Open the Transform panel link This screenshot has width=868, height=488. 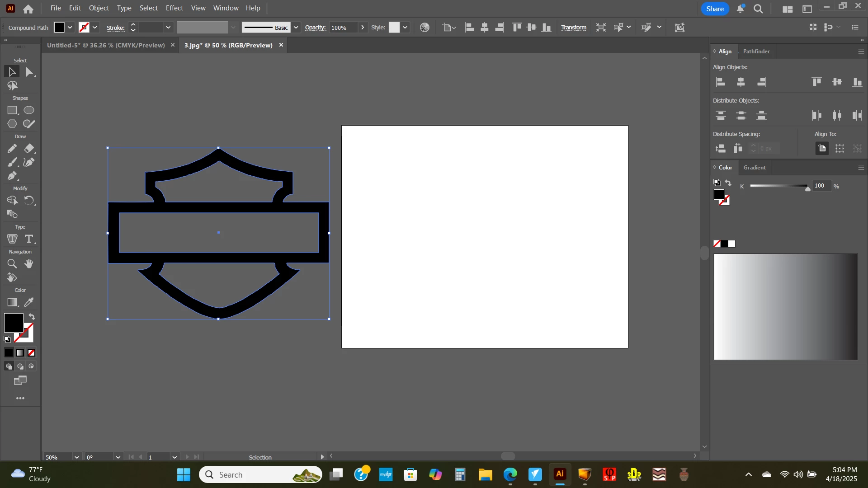click(x=574, y=28)
